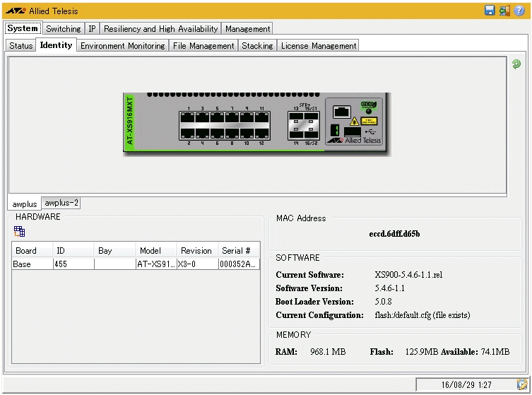Open help with the question mark icon

pyautogui.click(x=519, y=11)
